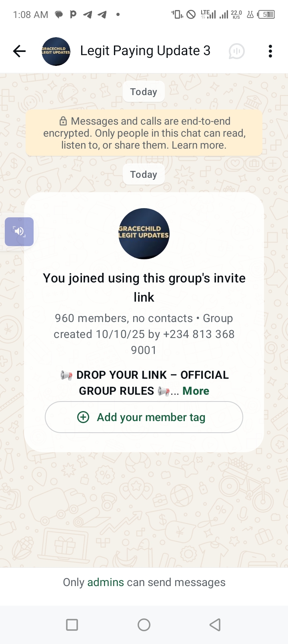The height and width of the screenshot is (644, 288).
Task: Open the three-dot more options menu
Action: coord(270,51)
